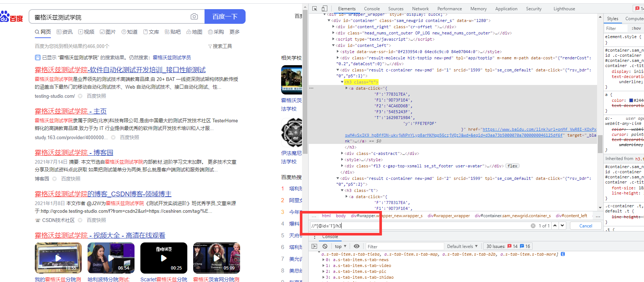The width and height of the screenshot is (644, 282).
Task: Clear the console output
Action: coord(325,246)
